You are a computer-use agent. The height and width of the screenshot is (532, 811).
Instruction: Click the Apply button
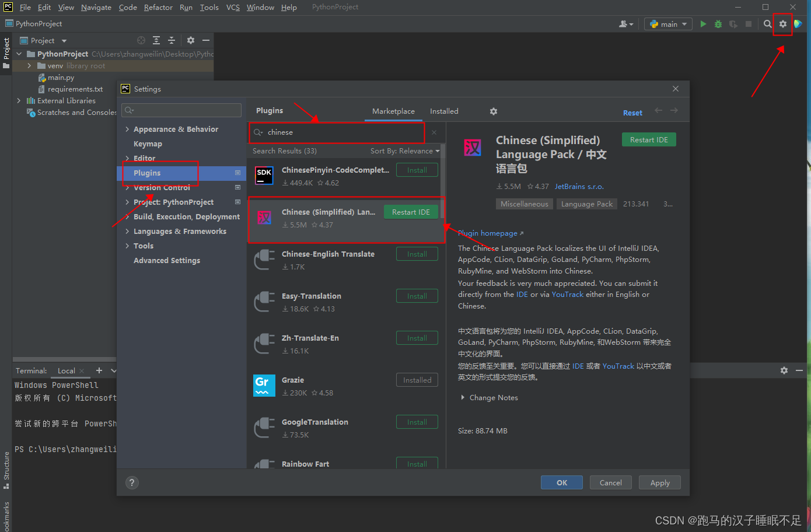[x=660, y=483]
